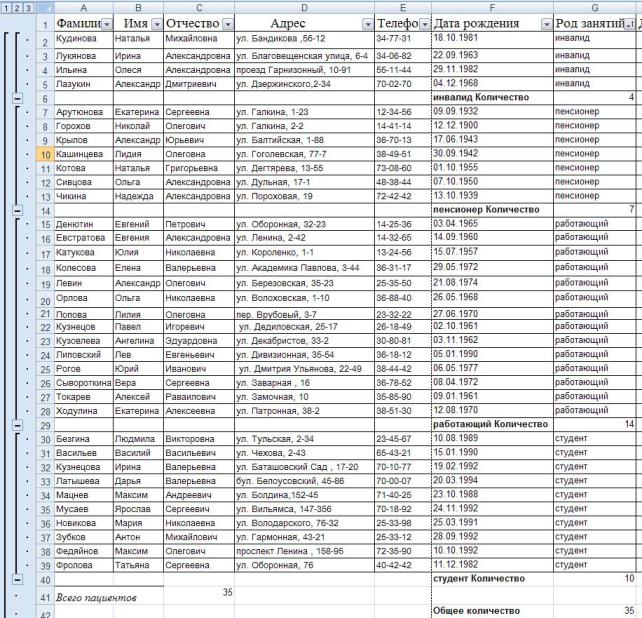Select column D header

tap(304, 8)
